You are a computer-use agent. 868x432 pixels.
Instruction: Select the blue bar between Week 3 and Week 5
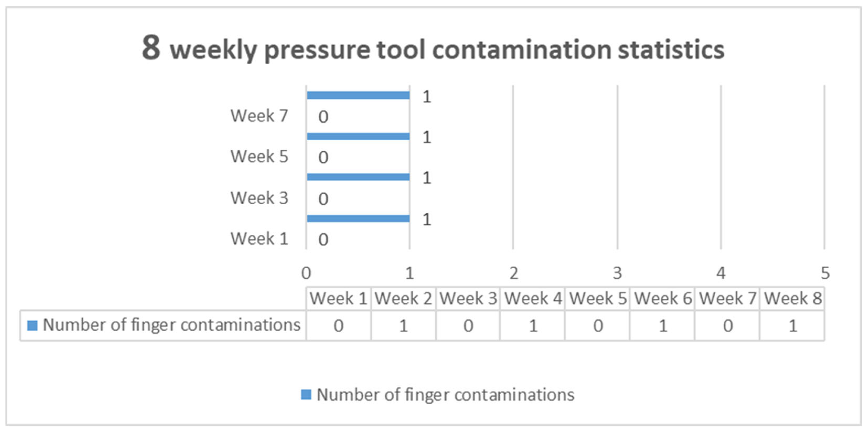[x=358, y=177]
